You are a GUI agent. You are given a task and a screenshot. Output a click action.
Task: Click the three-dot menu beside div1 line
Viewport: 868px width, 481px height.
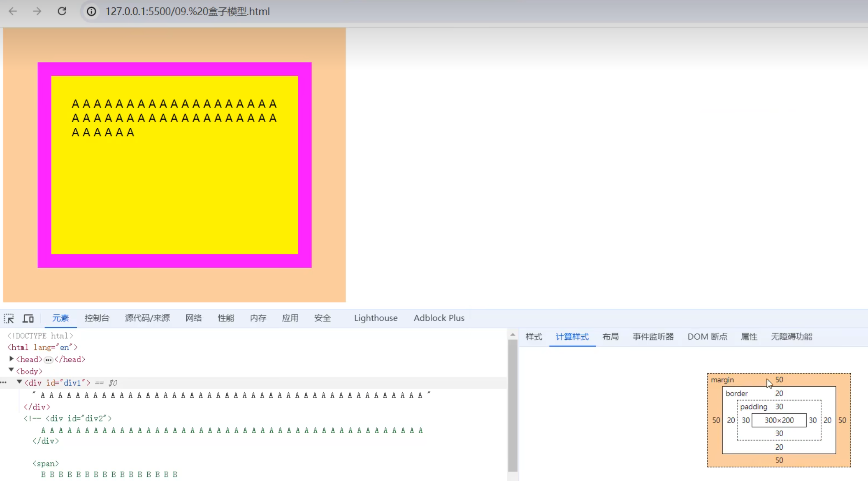[x=4, y=382]
